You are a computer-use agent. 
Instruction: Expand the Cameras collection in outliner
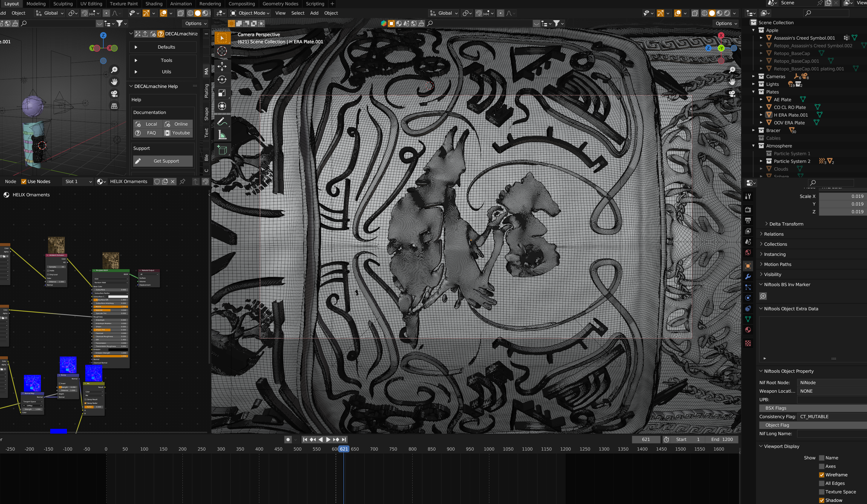click(754, 76)
